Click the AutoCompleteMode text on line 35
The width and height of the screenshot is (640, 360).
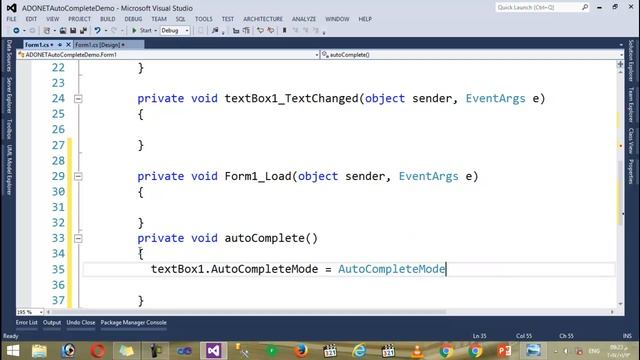coord(391,269)
